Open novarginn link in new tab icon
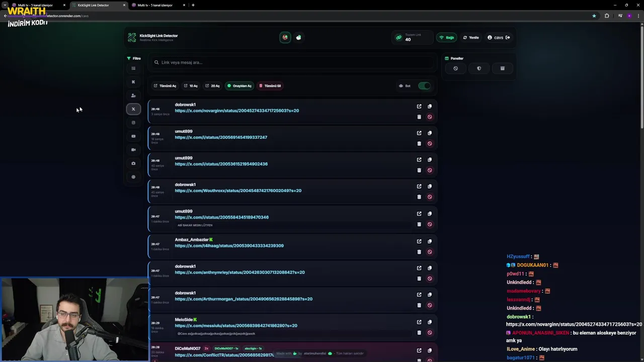Viewport: 644px width, 362px height. point(419,106)
